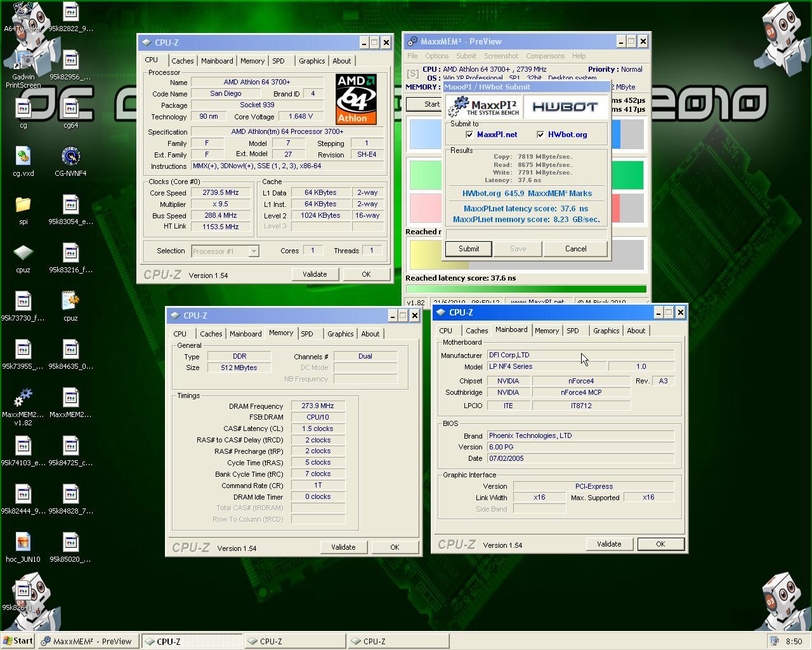
Task: Open the hoc_JUN10 desktop icon
Action: click(x=23, y=547)
